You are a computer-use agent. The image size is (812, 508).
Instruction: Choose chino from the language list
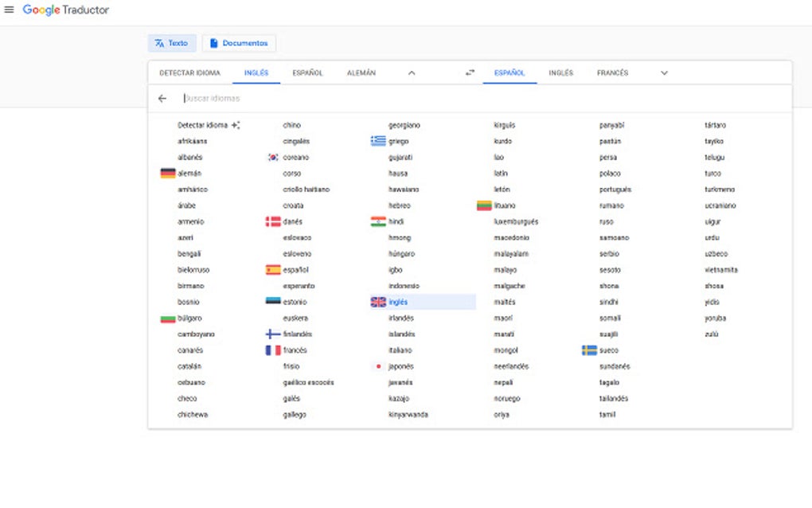[291, 125]
